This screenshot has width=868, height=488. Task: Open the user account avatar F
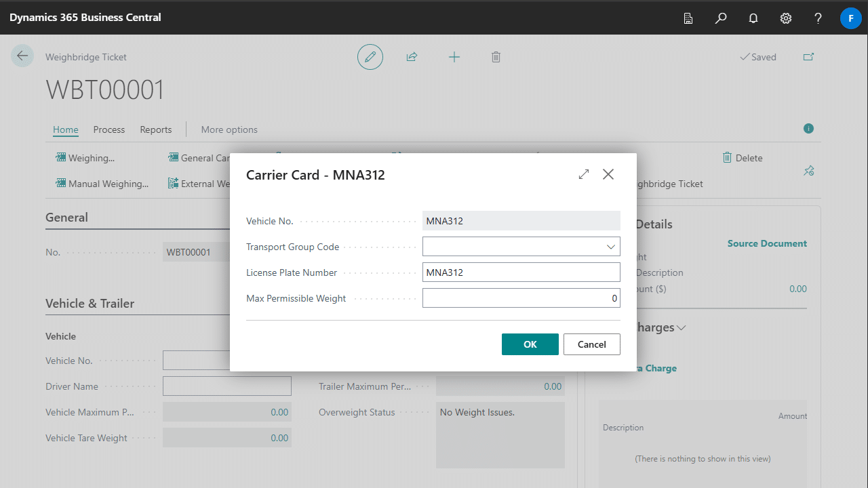pyautogui.click(x=850, y=18)
